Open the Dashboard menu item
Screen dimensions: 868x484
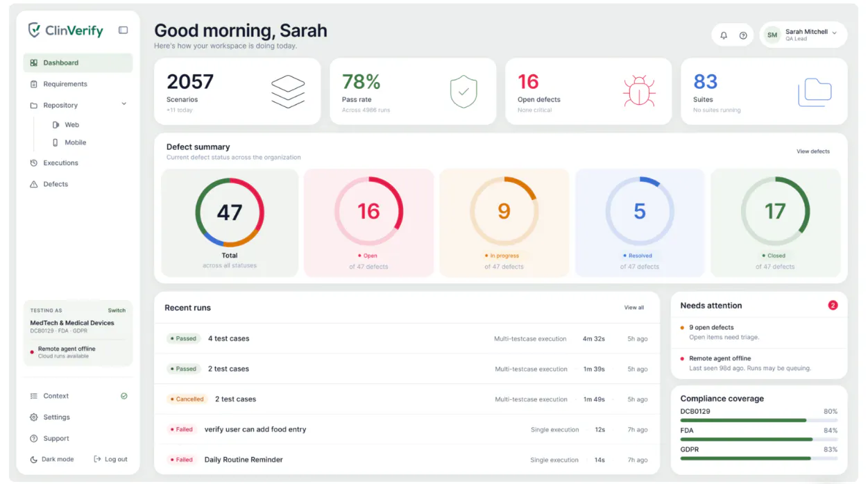pos(78,62)
